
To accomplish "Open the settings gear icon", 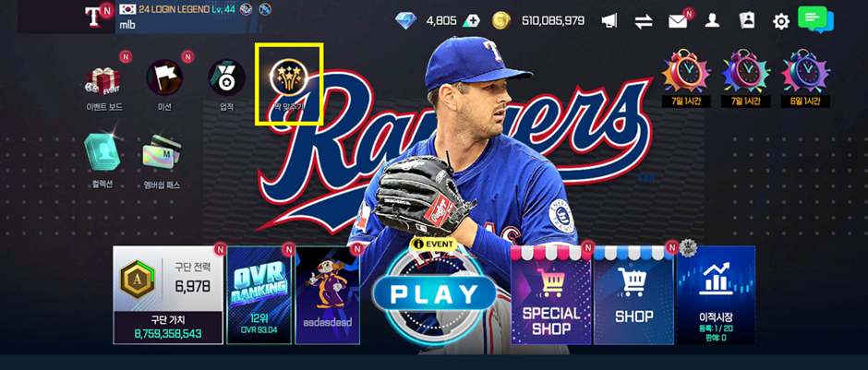I will [781, 21].
